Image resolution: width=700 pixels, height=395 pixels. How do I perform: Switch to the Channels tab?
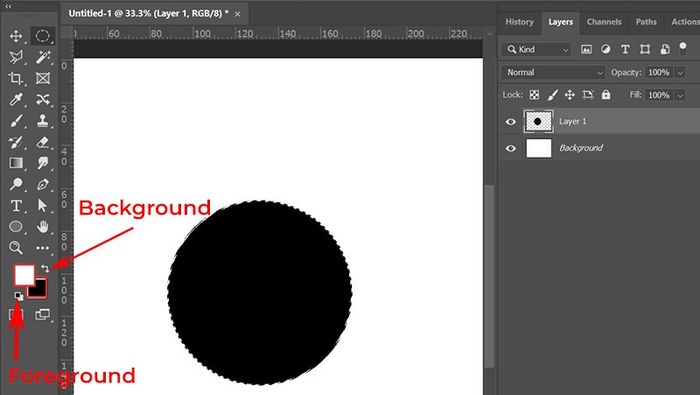click(x=604, y=22)
